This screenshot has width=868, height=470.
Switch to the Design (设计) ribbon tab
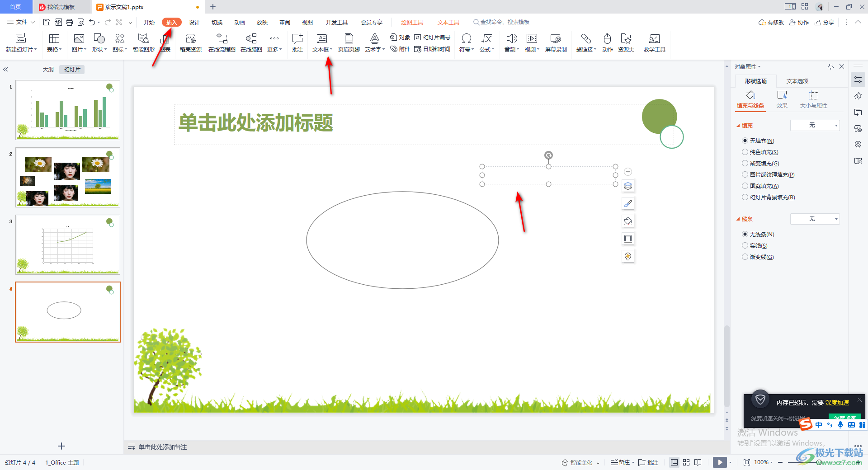tap(194, 22)
